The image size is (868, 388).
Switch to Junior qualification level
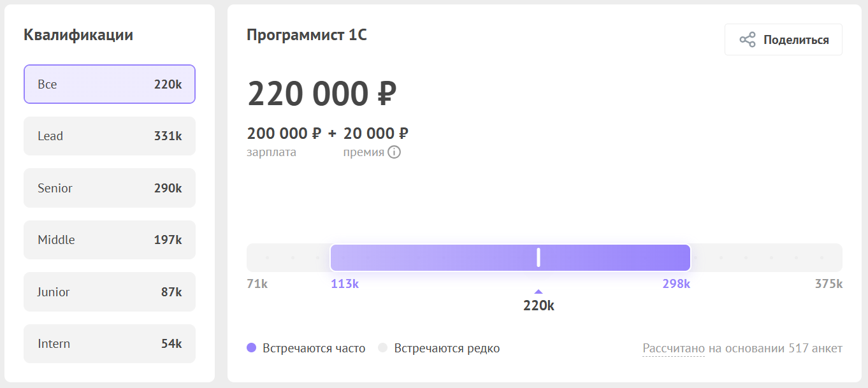[x=110, y=292]
